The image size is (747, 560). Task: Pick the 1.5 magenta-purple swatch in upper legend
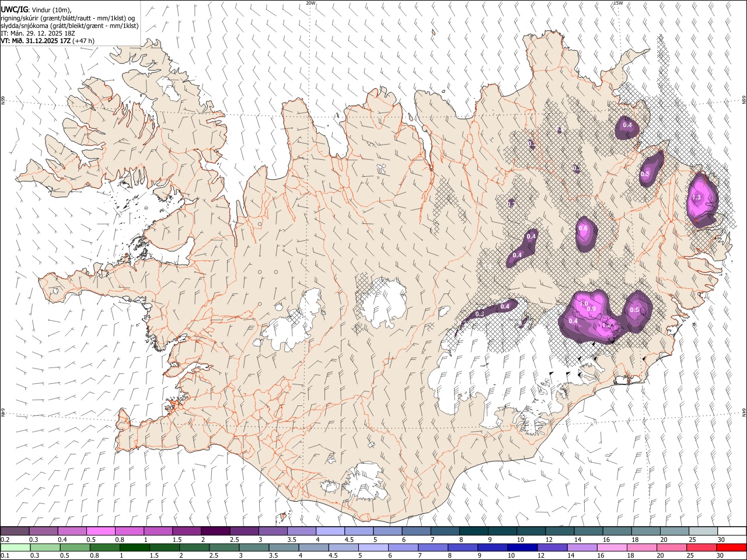pos(186,531)
